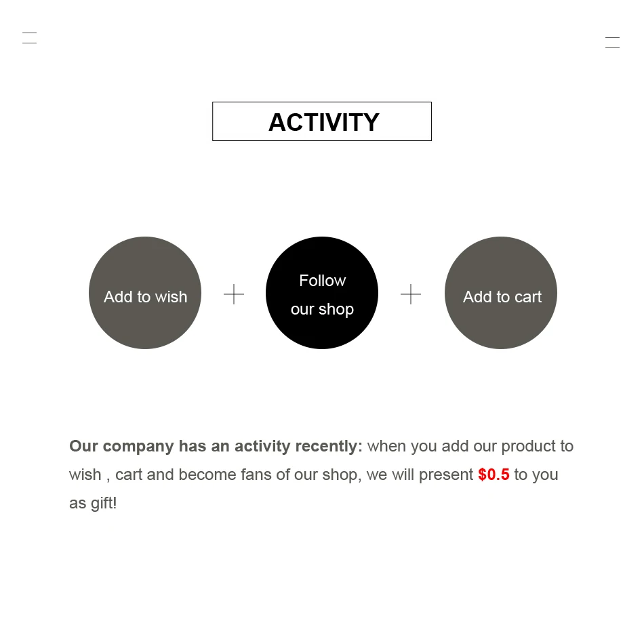This screenshot has height=644, width=644.
Task: Select the gray Add to wish circle
Action: point(145,293)
